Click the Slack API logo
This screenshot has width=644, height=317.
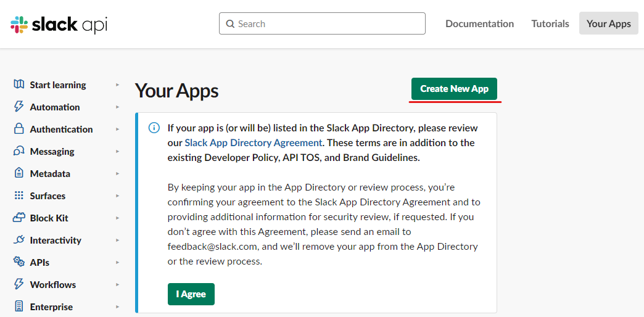point(59,24)
